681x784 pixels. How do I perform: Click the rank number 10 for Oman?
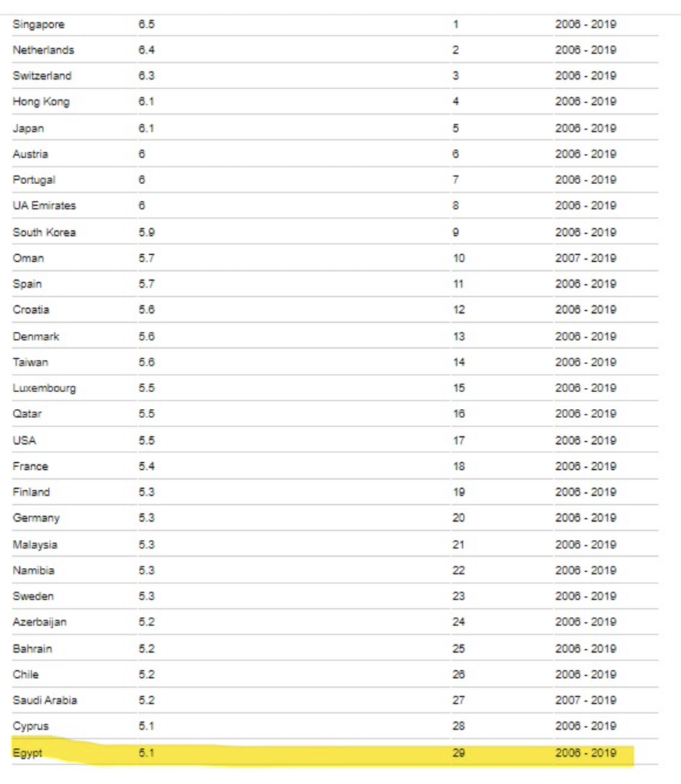coord(459,258)
